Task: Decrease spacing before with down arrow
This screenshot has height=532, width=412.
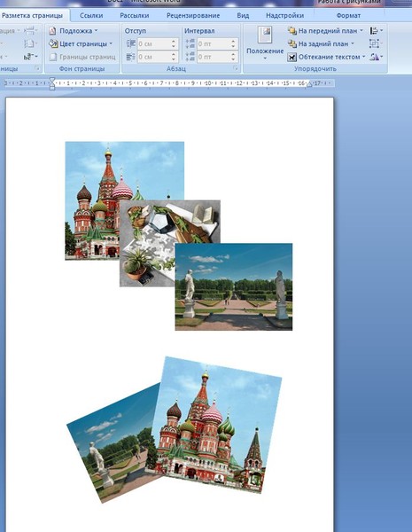Action: click(x=233, y=46)
